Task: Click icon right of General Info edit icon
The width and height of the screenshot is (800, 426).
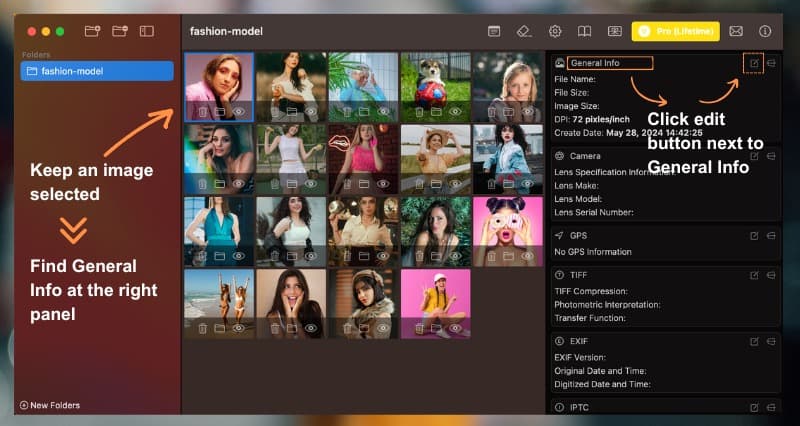Action: [x=771, y=63]
